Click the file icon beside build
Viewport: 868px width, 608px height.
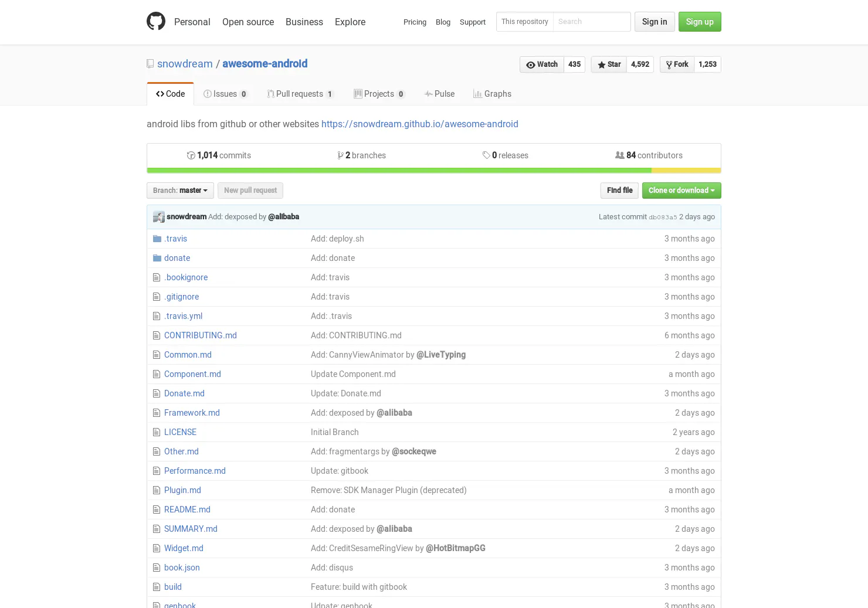[157, 587]
